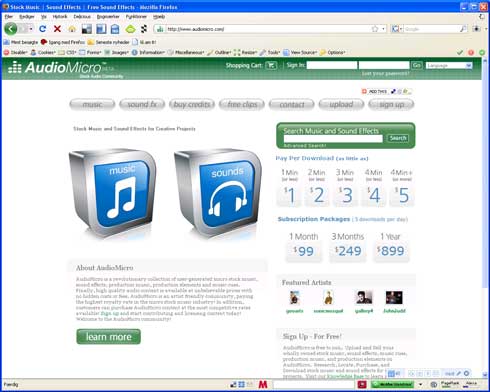Open the Bogmærker menu
This screenshot has height=392, width=490.
(108, 16)
